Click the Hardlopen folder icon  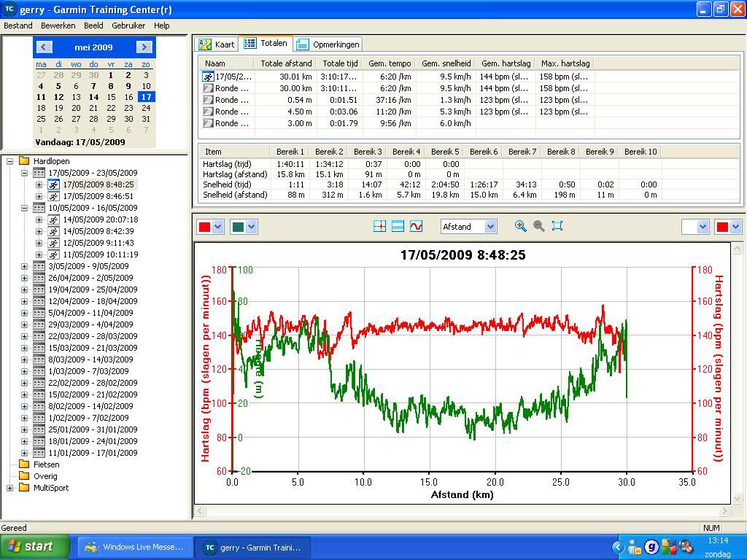24,161
